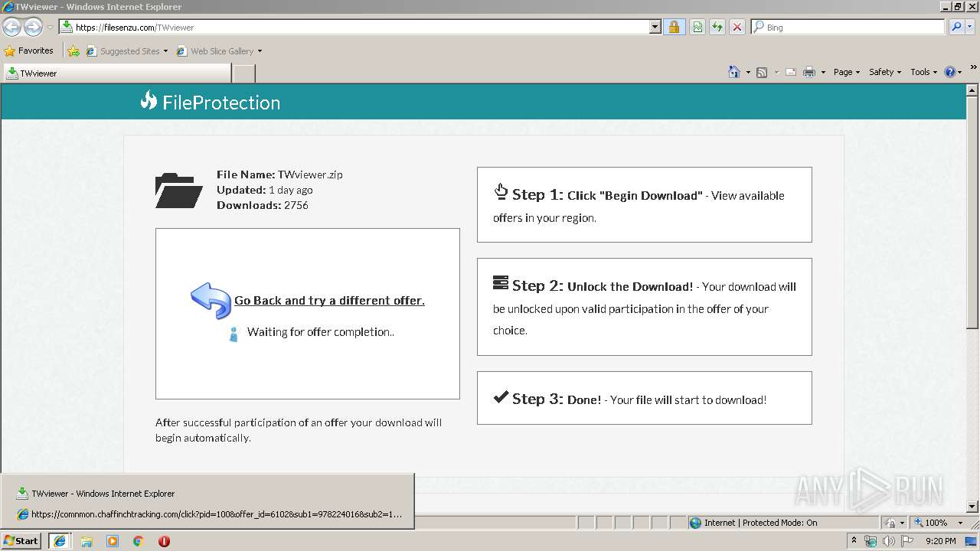Click the browser Forward arrow button
Screen dimensions: 980x551
pyautogui.click(x=33, y=28)
